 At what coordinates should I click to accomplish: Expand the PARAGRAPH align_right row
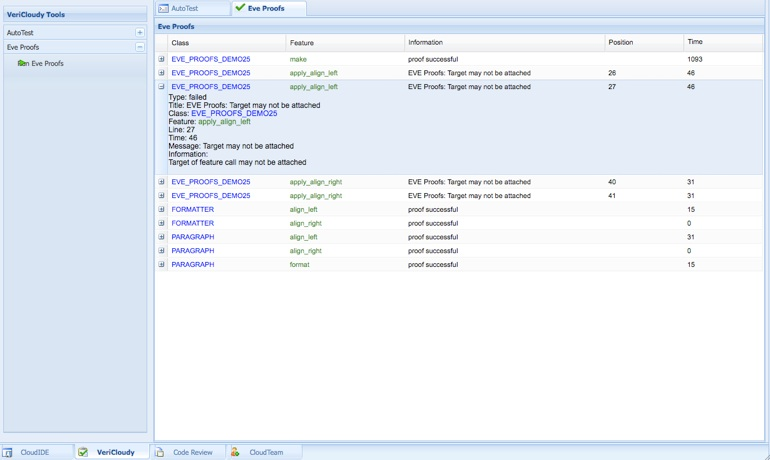pyautogui.click(x=161, y=250)
